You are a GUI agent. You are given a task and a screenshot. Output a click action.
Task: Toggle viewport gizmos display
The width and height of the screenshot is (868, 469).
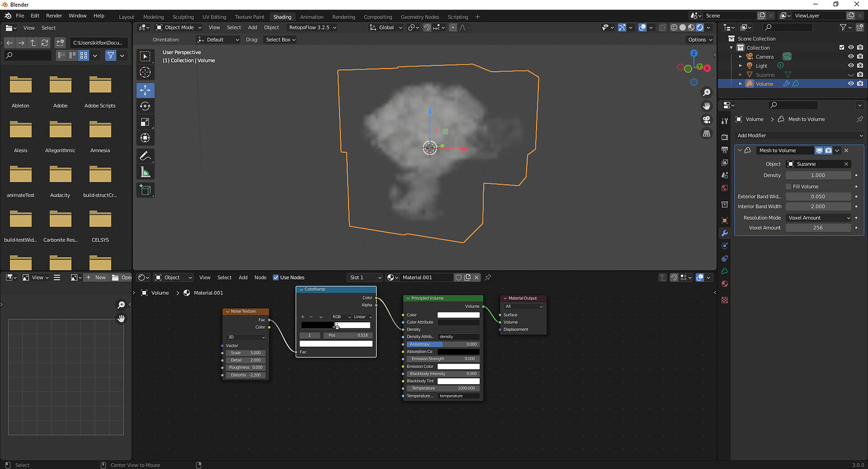pyautogui.click(x=622, y=28)
